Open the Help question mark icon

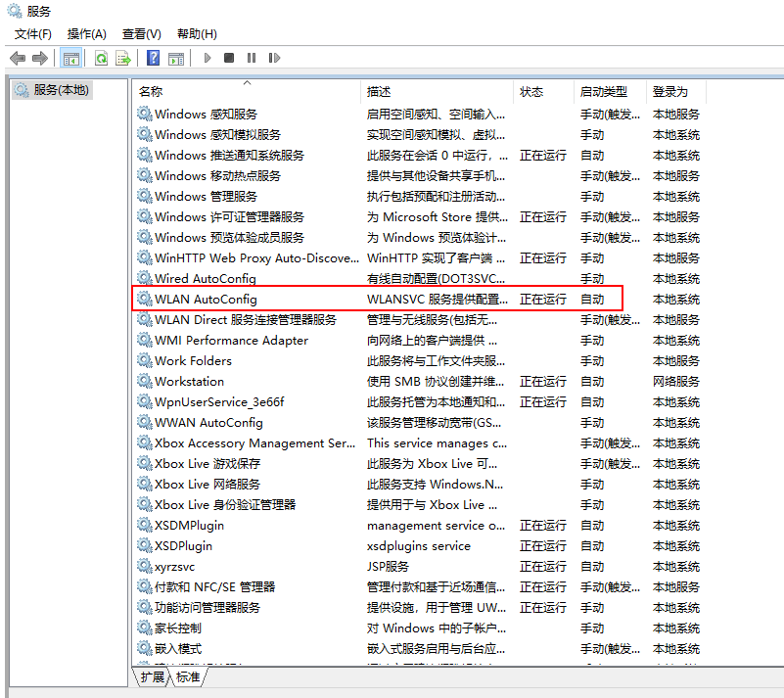click(153, 58)
